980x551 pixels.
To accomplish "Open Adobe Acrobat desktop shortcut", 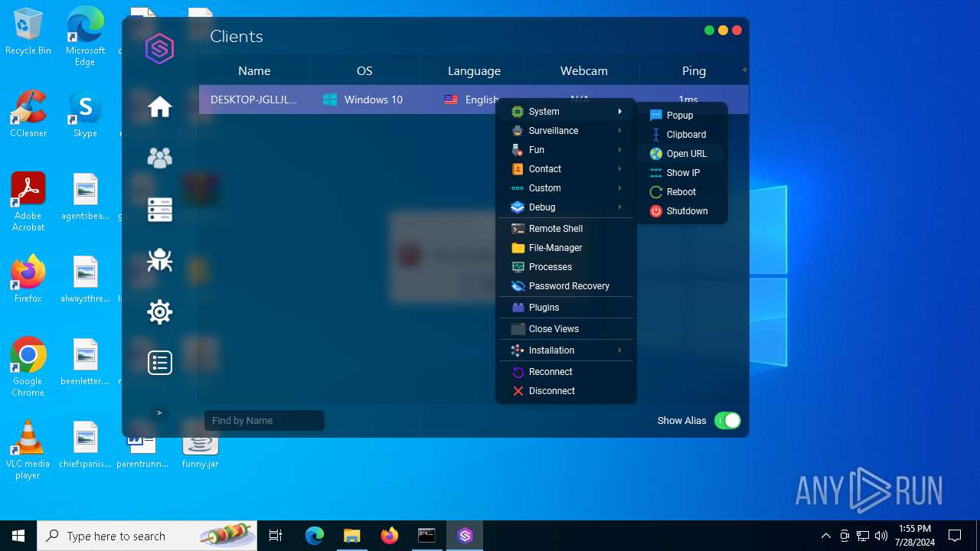I will coord(28,202).
